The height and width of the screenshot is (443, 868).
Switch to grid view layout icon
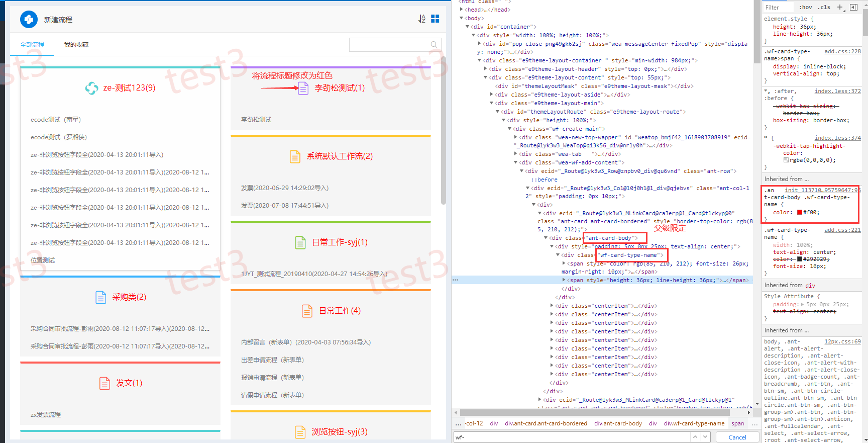(435, 19)
